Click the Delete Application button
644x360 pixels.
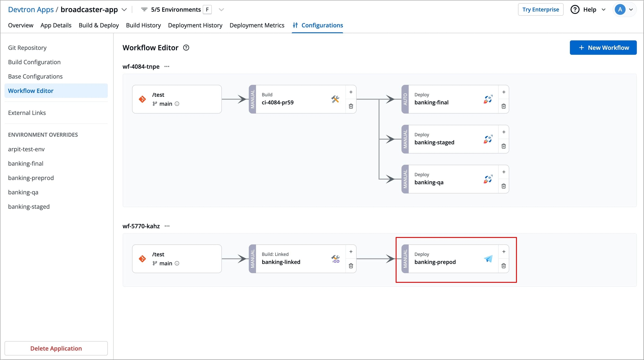click(56, 348)
